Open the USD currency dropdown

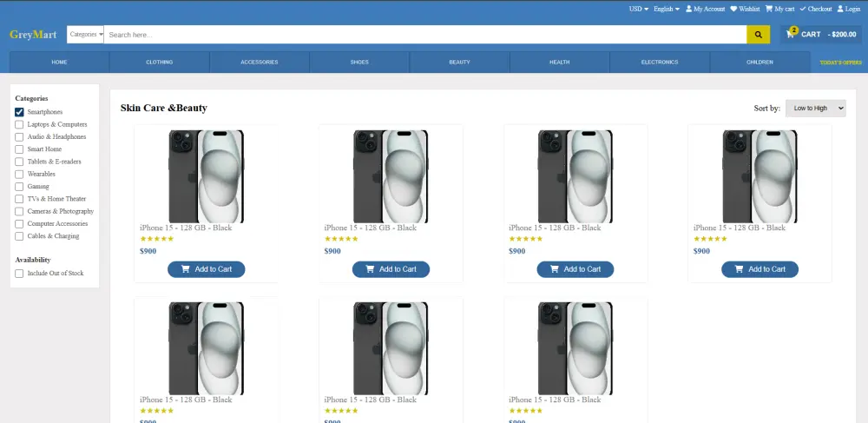point(638,9)
